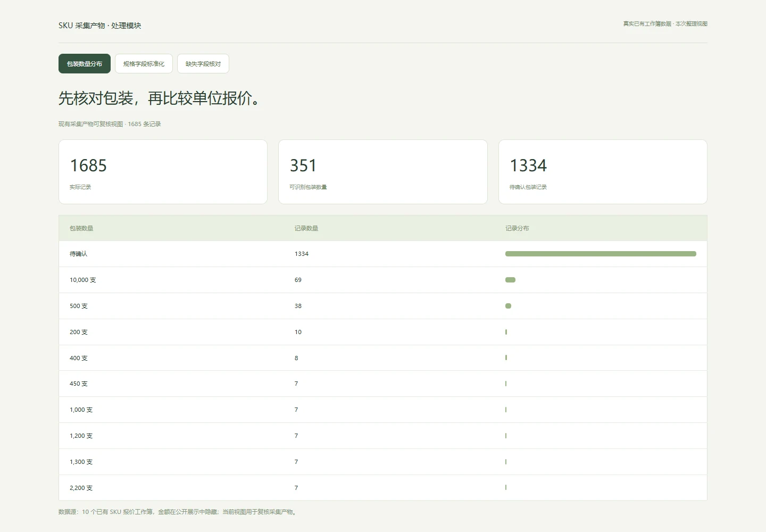Click the 记录分布 column header
This screenshot has height=532, width=766.
point(517,228)
